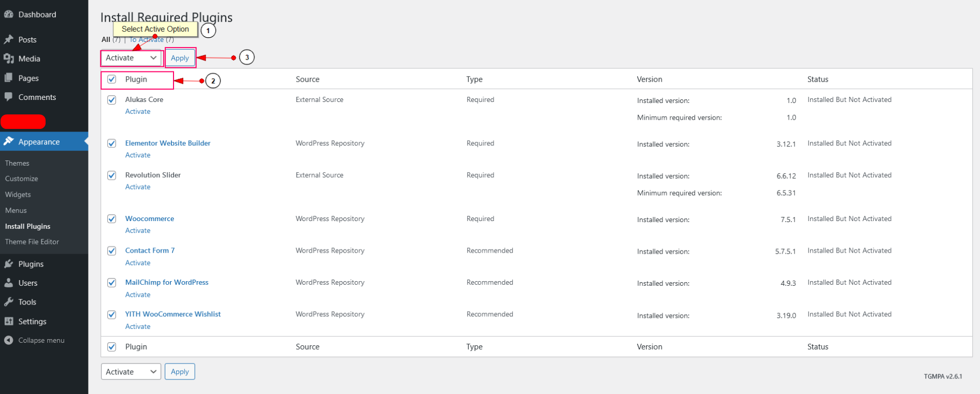Click the Plugins plug icon
The width and height of the screenshot is (980, 394).
[x=9, y=264]
